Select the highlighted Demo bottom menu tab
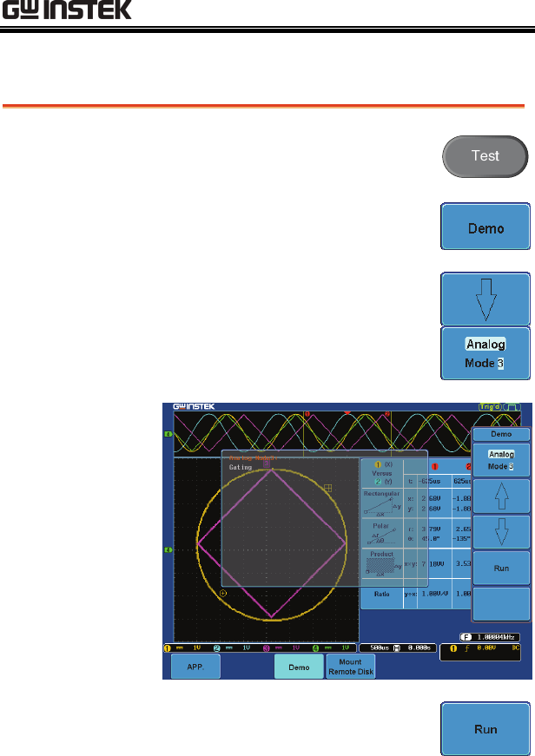This screenshot has width=535, height=756. coord(299,667)
